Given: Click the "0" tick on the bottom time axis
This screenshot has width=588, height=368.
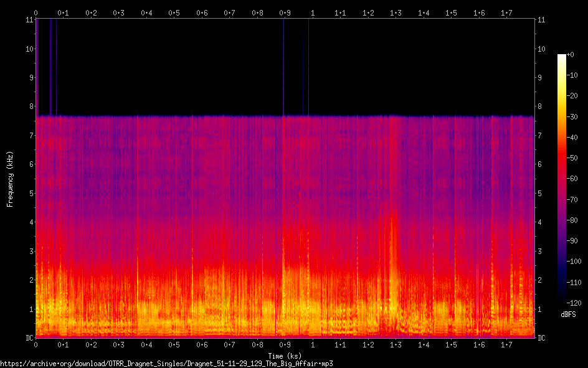Looking at the screenshot, I should [x=36, y=344].
